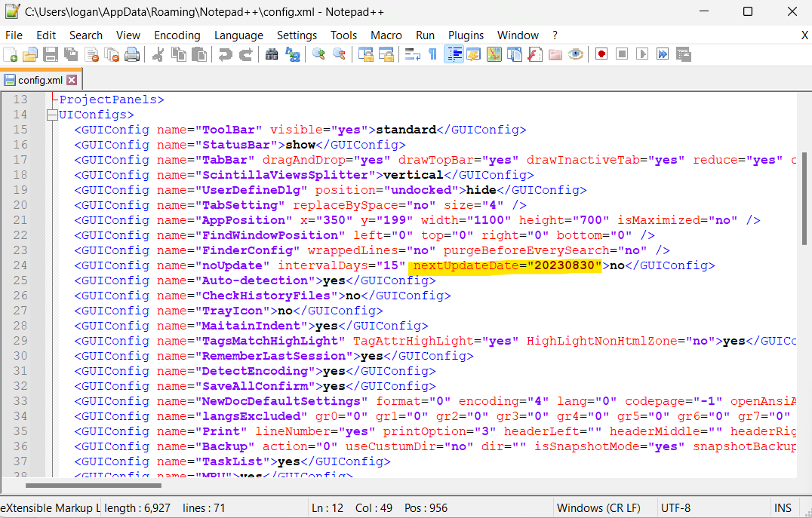Click the Cut scissors icon
Viewport: 812px width, 518px height.
click(x=158, y=54)
